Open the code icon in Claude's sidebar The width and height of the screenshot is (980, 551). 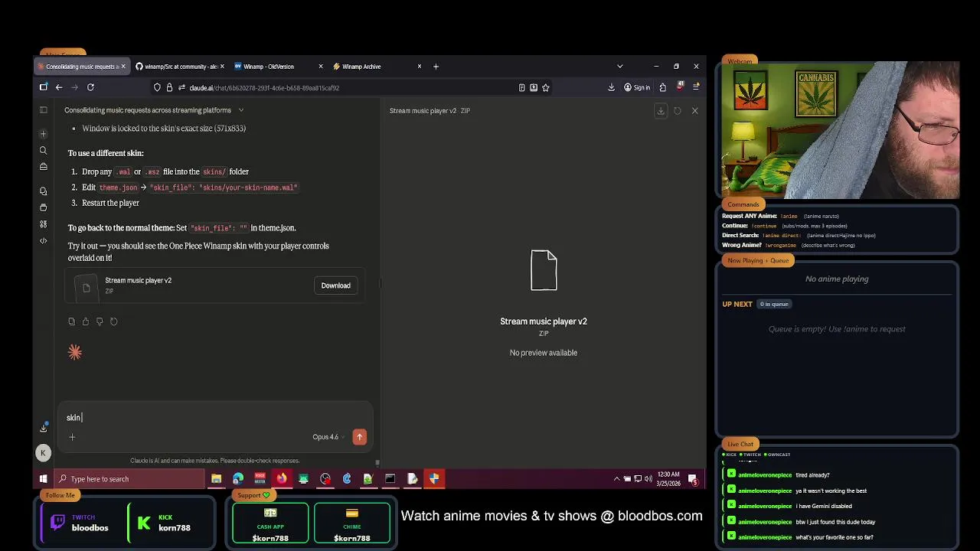pyautogui.click(x=43, y=241)
